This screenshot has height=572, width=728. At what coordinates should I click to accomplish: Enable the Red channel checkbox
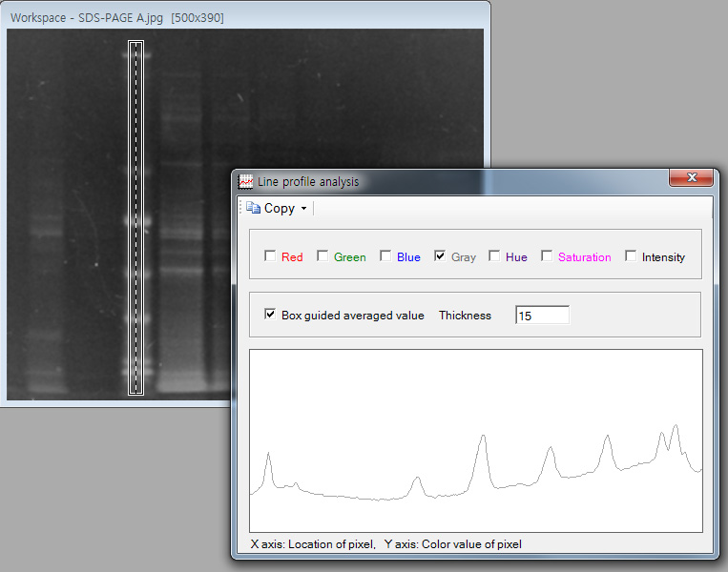pyautogui.click(x=270, y=256)
